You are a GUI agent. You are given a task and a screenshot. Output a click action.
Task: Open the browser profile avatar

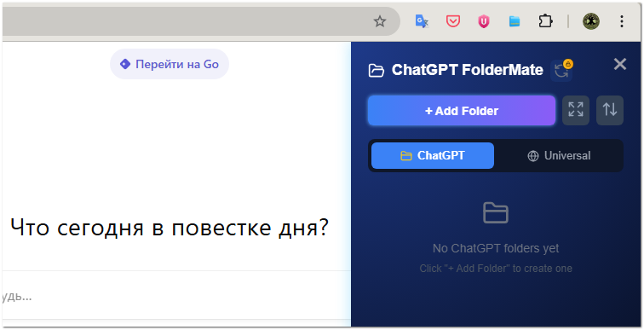[591, 21]
